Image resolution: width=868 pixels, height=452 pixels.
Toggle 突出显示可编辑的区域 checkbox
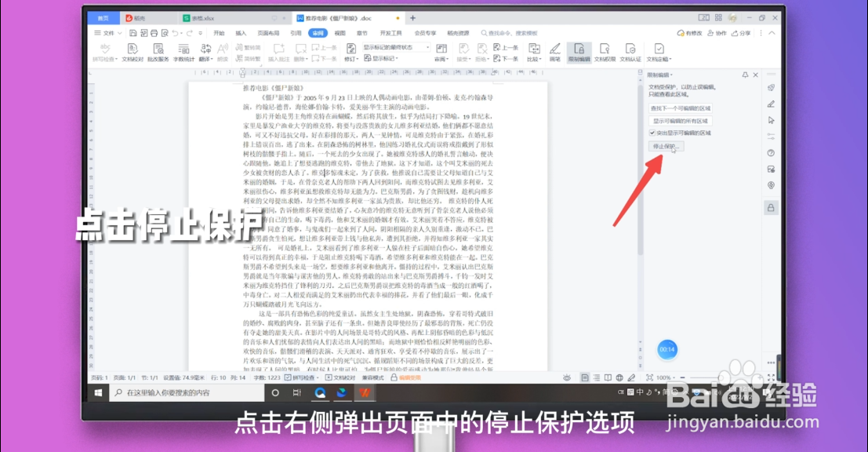pos(652,133)
